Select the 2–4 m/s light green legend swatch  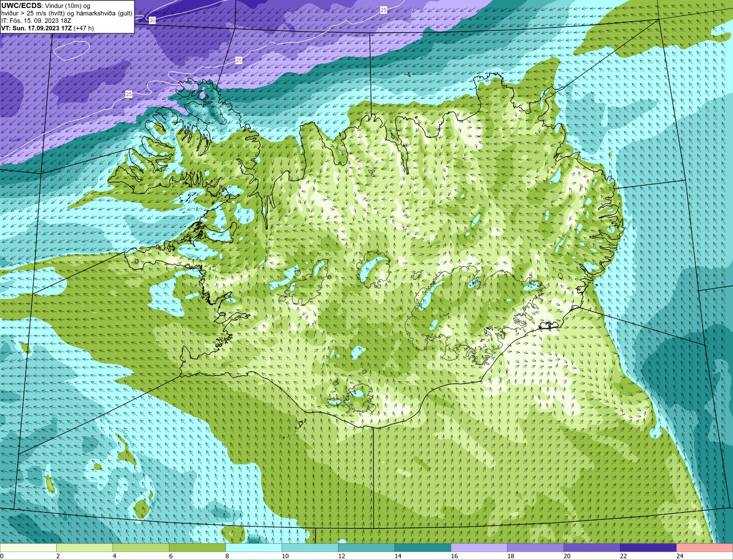pos(85,548)
